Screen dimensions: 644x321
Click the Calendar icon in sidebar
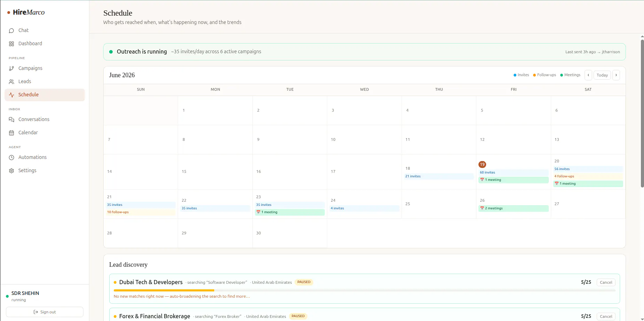[x=11, y=133]
